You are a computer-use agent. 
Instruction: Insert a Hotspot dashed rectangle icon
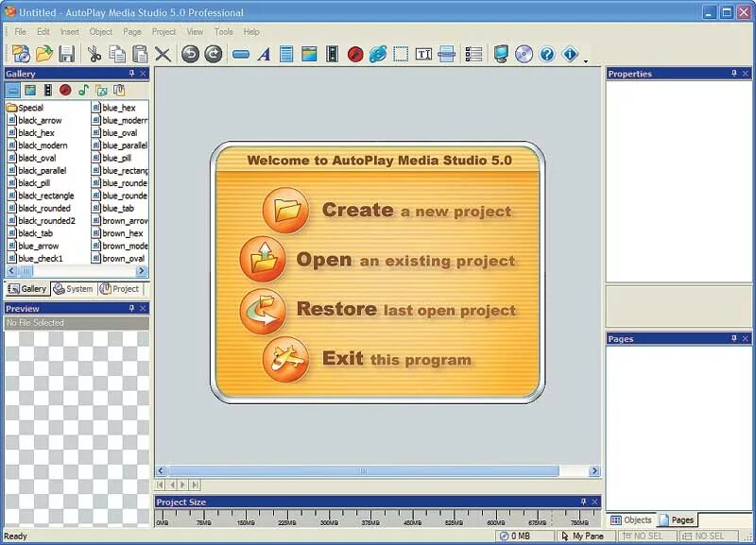(x=401, y=54)
